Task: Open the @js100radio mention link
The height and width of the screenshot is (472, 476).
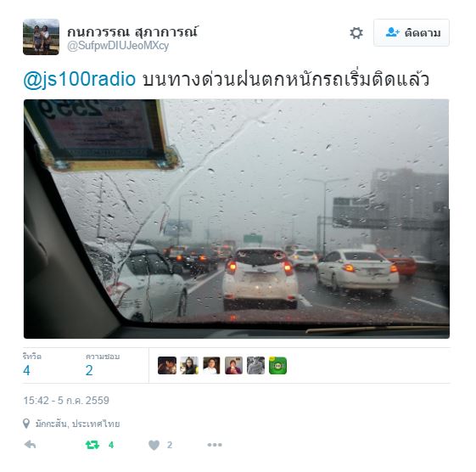Action: coord(79,80)
